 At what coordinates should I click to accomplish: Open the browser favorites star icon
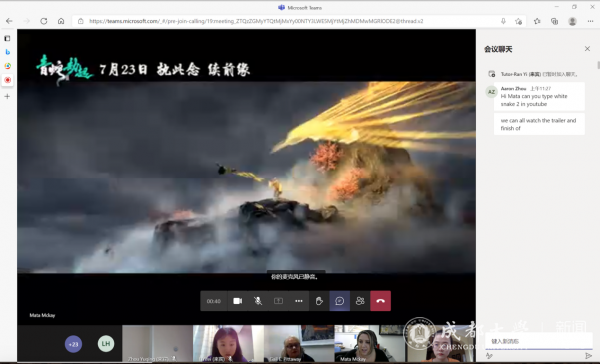coord(537,21)
